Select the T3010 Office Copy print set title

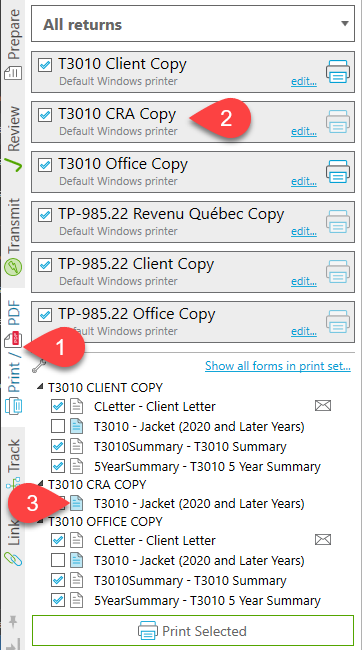pos(123,164)
